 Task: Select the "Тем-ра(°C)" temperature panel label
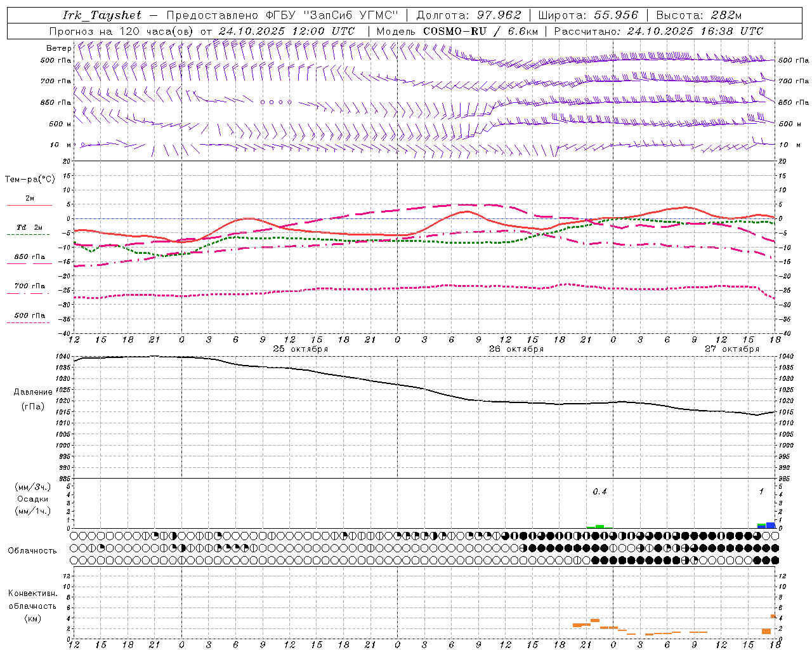coord(30,180)
